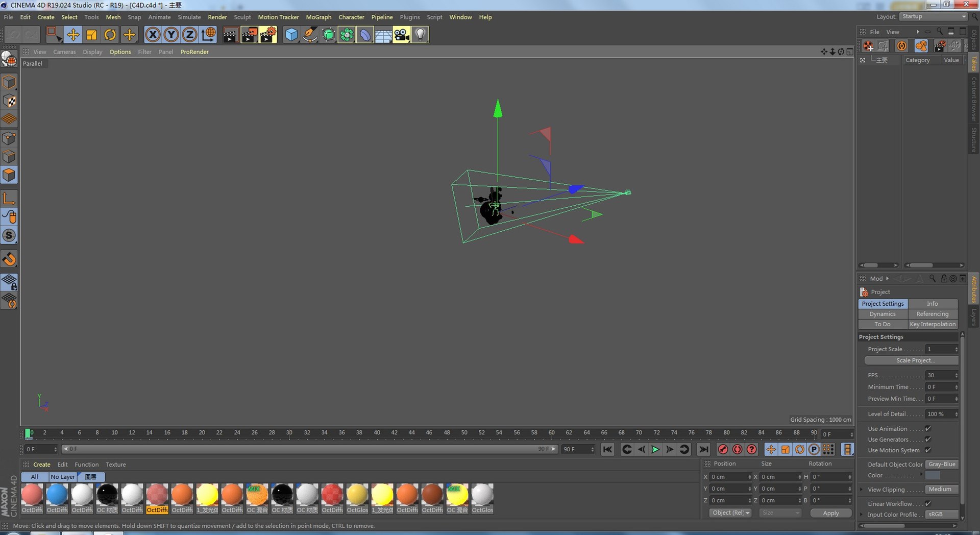Viewport: 980px width, 535px height.
Task: Open the Layout Startup dropdown
Action: pyautogui.click(x=934, y=16)
